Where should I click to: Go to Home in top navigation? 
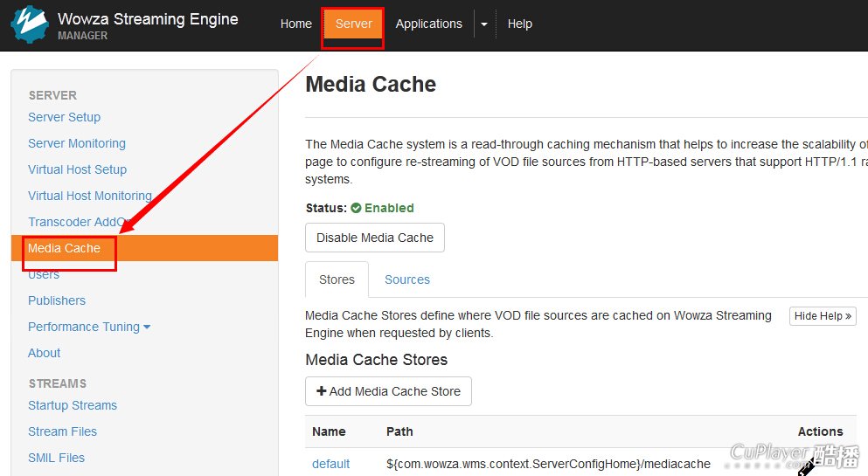coord(295,24)
